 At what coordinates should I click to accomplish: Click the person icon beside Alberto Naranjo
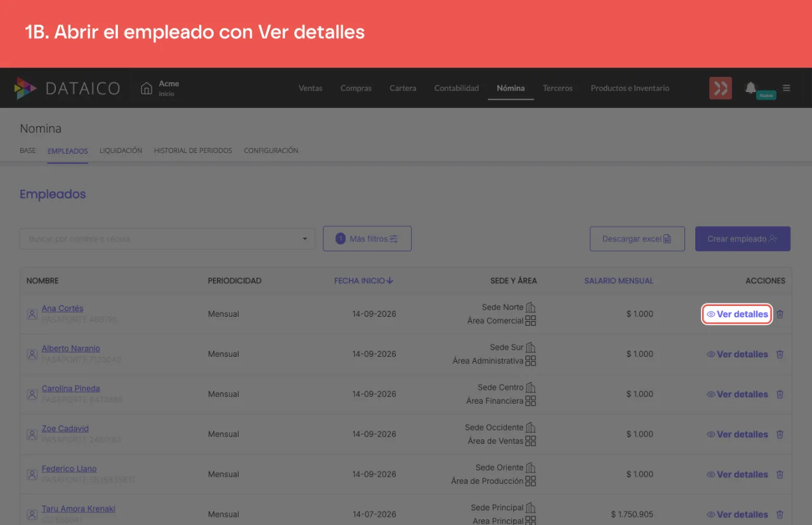(x=32, y=354)
